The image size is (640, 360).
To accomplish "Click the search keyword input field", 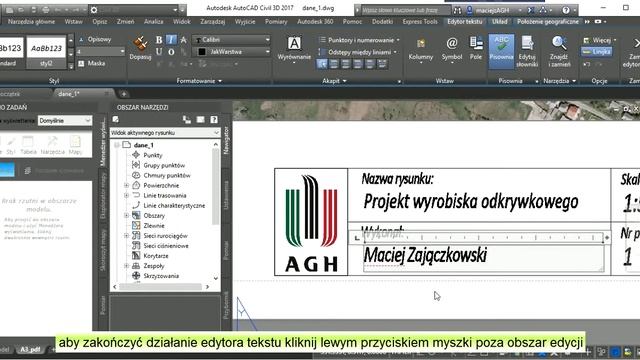I will pos(405,10).
